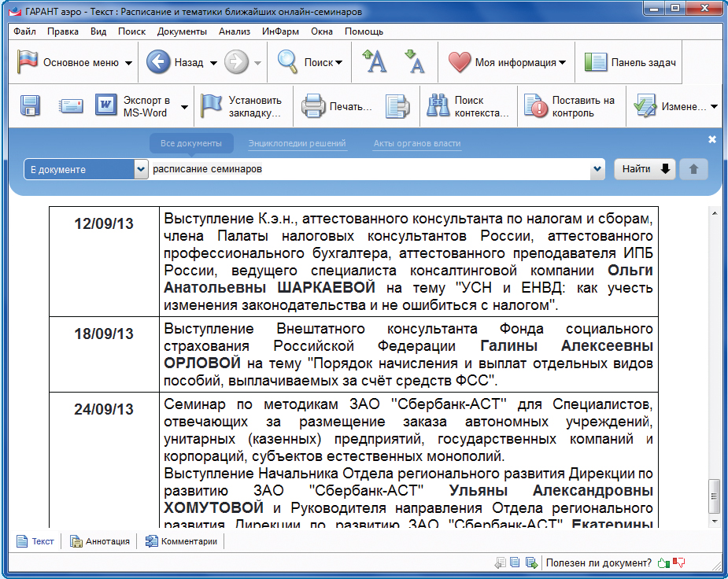The height and width of the screenshot is (579, 728).
Task: Click the save document floppy disk icon
Action: tap(30, 106)
